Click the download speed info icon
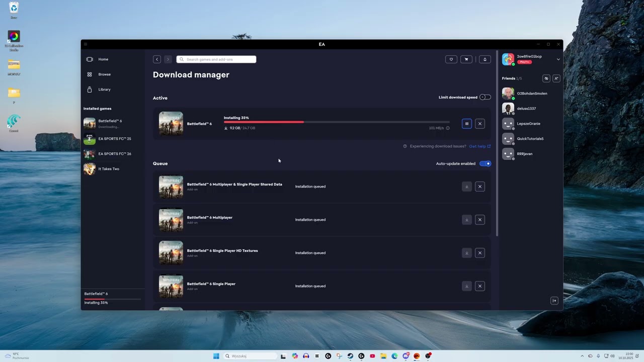644x362 pixels. coord(448,128)
